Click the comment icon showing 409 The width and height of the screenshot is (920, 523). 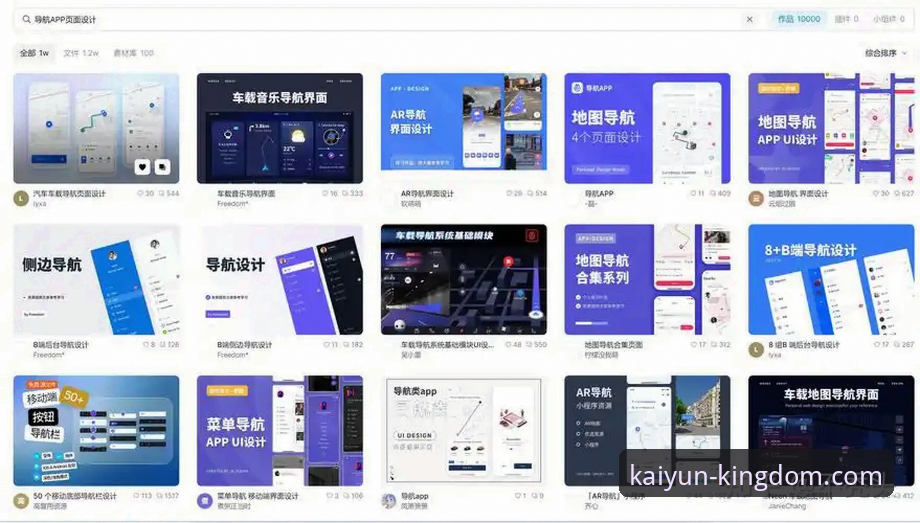coord(713,193)
